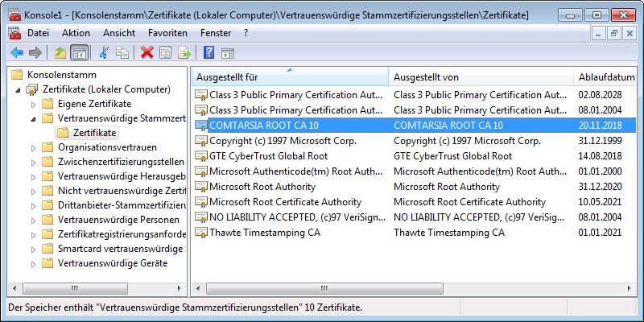Open the Favoriten menu
The width and height of the screenshot is (644, 322).
pyautogui.click(x=167, y=33)
